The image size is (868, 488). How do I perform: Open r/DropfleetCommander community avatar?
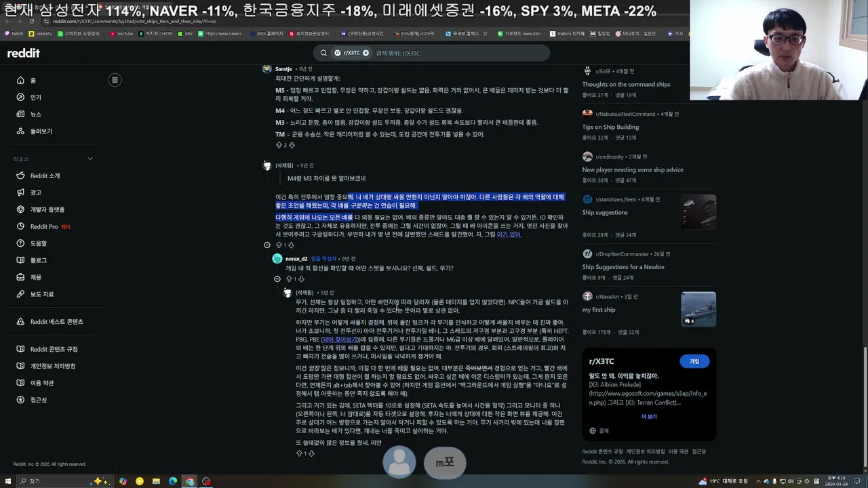pos(587,253)
